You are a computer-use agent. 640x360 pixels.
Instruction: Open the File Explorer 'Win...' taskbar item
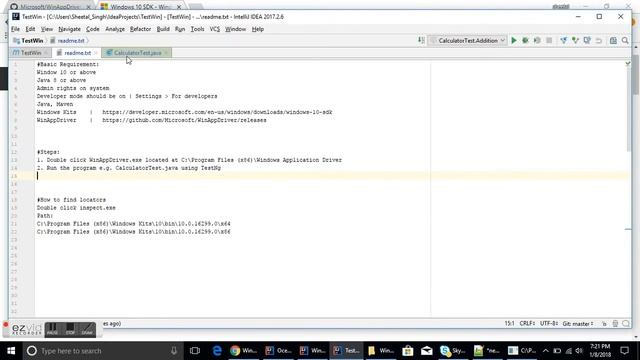(x=381, y=351)
